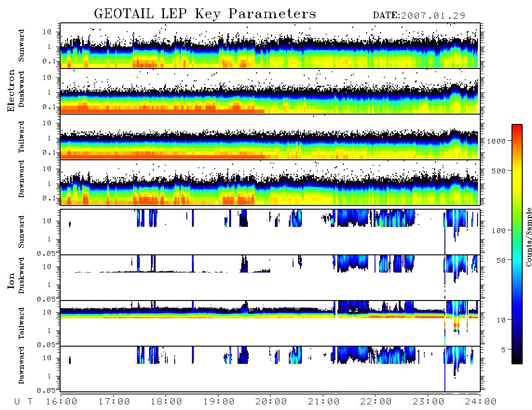Click inside the Electron Tailward spectrogram panel
This screenshot has width=532, height=410.
[270, 137]
